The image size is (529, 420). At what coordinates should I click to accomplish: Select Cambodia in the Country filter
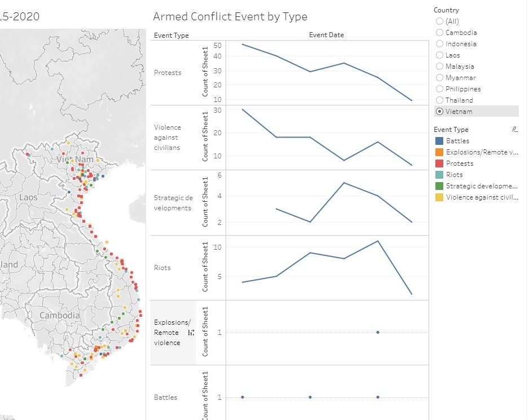439,32
